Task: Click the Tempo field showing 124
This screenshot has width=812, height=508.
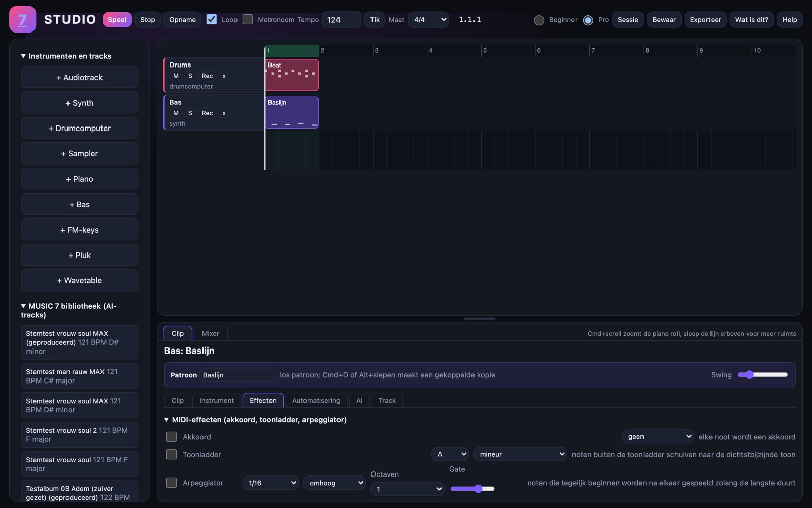Action: 342,19
